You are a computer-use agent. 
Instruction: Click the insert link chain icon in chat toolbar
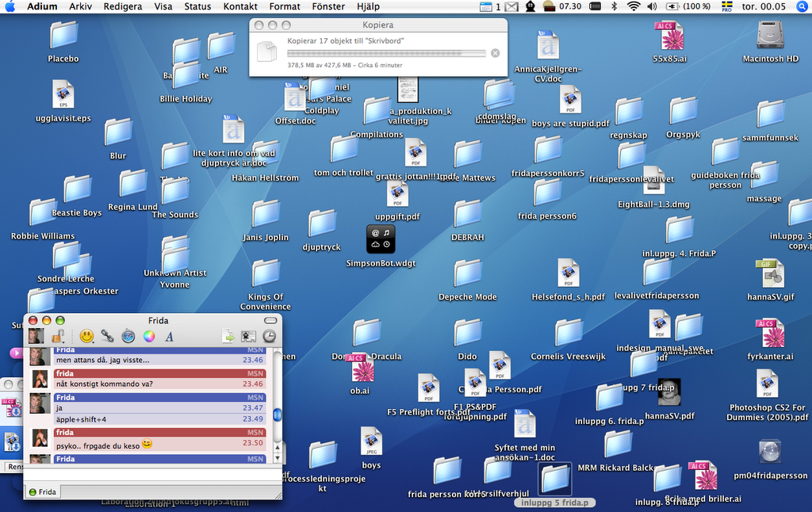[x=107, y=337]
